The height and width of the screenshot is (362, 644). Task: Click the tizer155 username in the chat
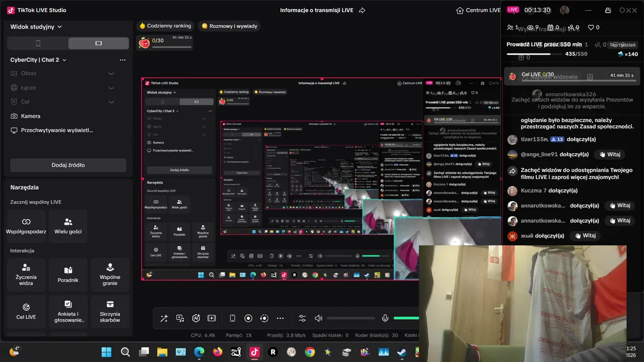(x=534, y=139)
